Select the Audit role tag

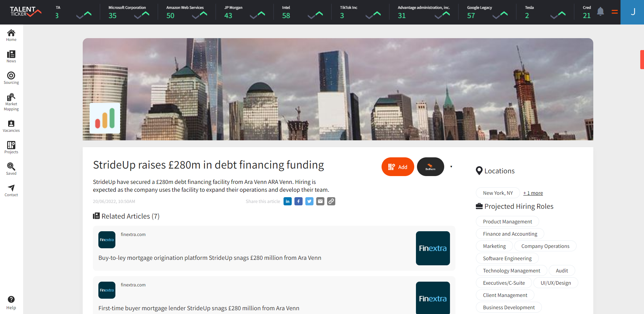coord(562,270)
